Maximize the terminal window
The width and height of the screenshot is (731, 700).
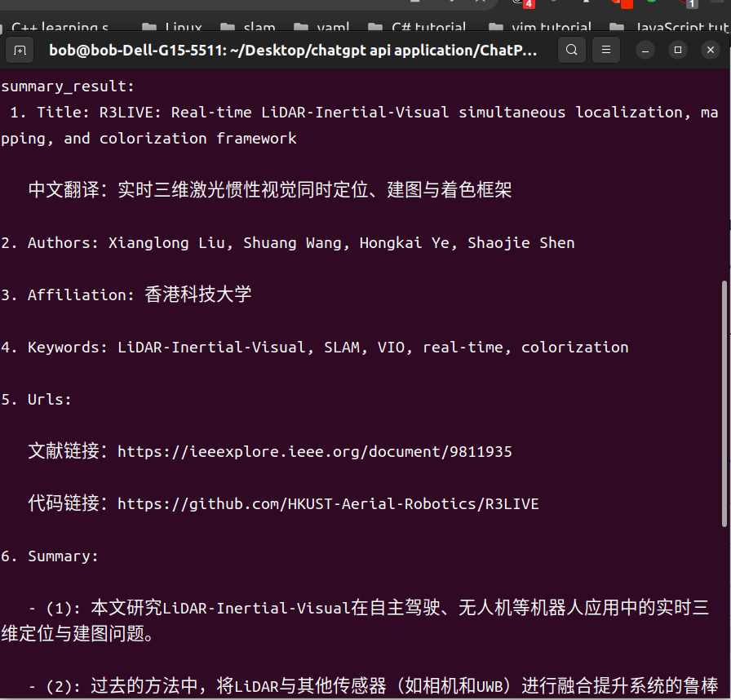[x=678, y=50]
